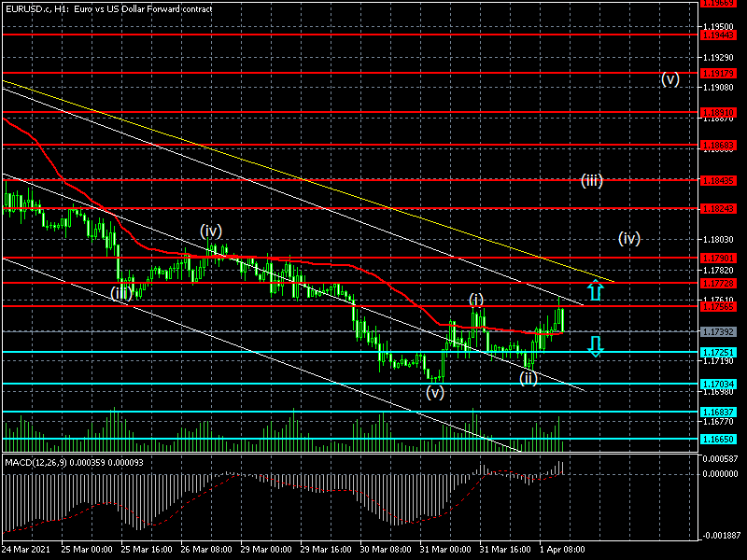747x560 pixels.
Task: Click the 1.16770 price axis value
Action: click(x=718, y=422)
